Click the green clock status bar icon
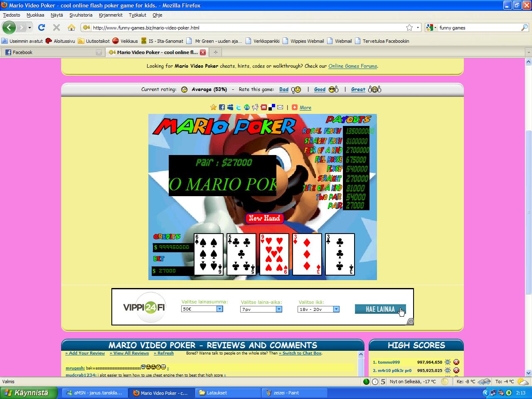Image resolution: width=532 pixels, height=399 pixels. coord(375,382)
